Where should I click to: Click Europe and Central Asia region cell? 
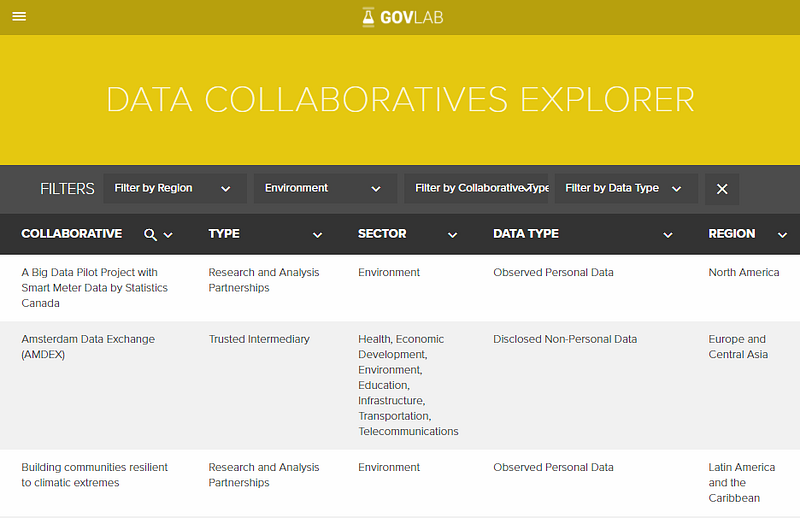738,347
